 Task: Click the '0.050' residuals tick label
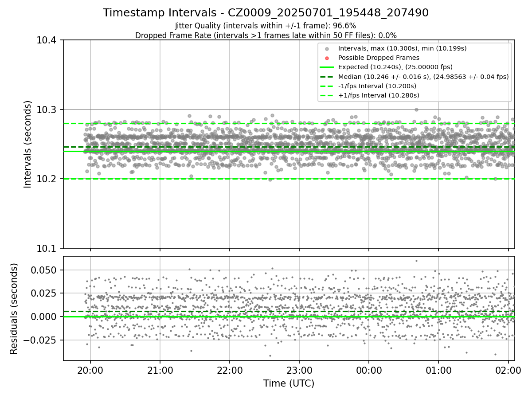pos(44,270)
